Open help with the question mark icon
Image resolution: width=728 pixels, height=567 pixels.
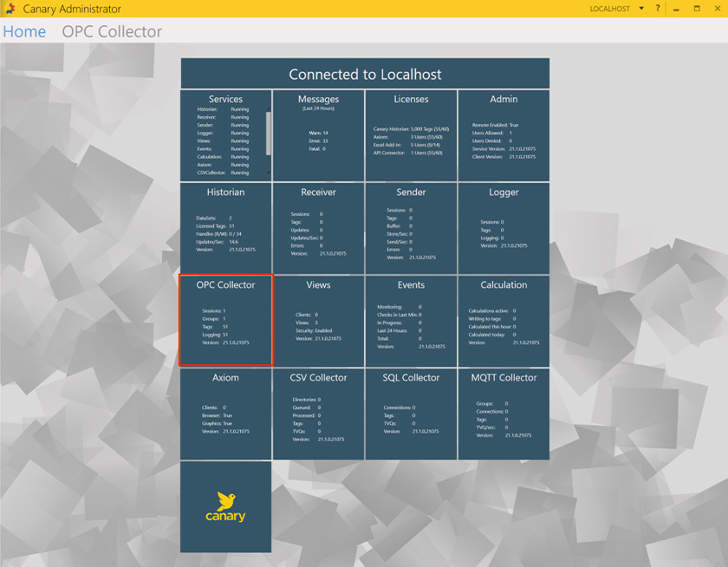coord(658,9)
